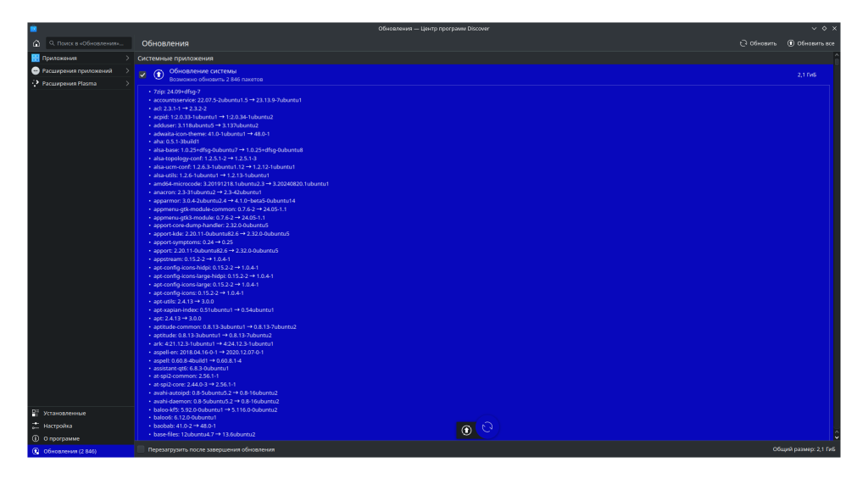This screenshot has width=868, height=490.
Task: Select the assistant-qt6 package row
Action: [x=191, y=368]
